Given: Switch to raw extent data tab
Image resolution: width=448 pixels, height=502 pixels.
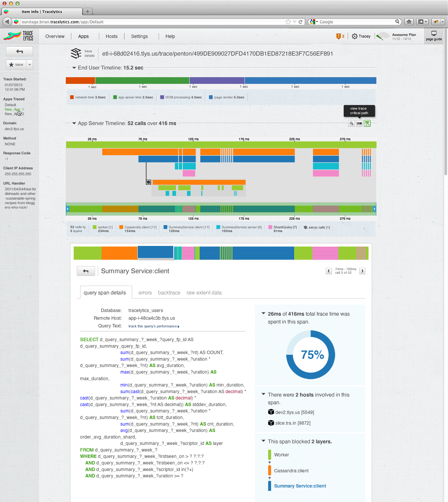Looking at the screenshot, I should click(x=204, y=293).
